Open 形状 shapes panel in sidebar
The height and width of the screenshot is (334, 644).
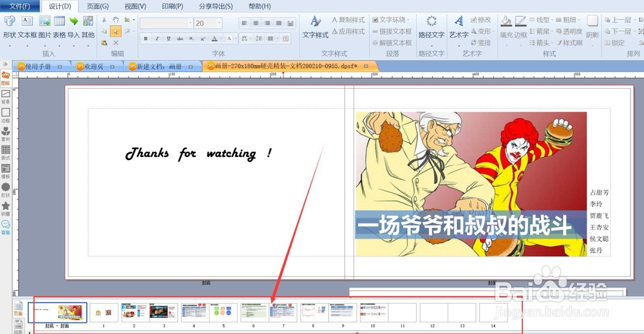(x=6, y=190)
